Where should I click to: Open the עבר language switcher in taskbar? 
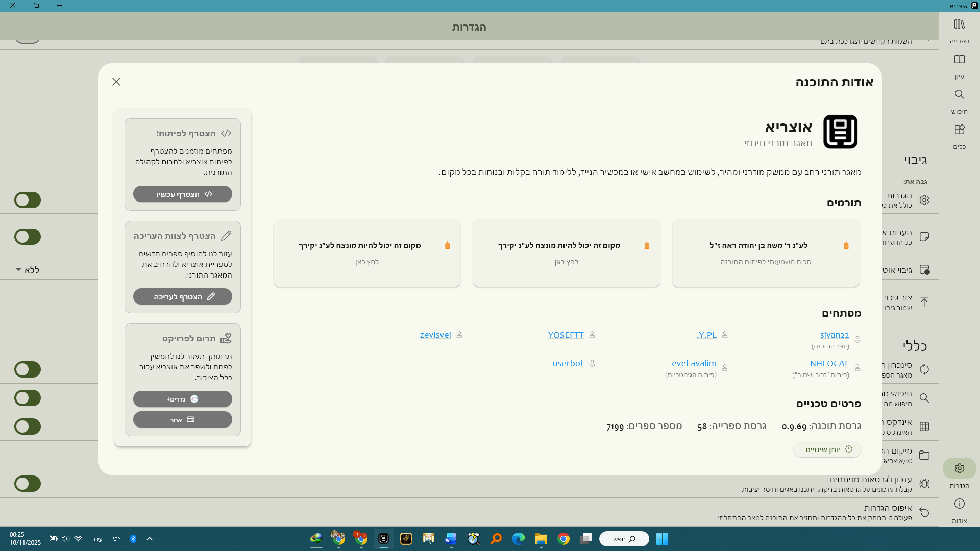point(97,539)
